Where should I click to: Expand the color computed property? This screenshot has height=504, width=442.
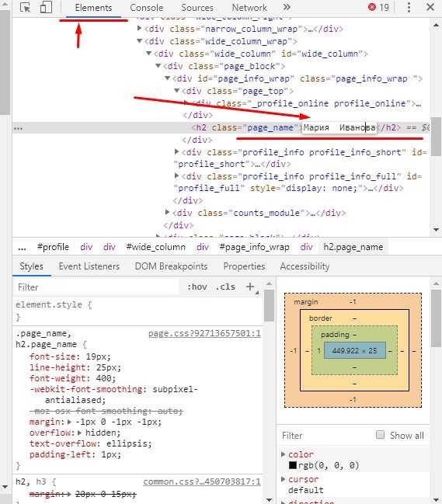(284, 454)
